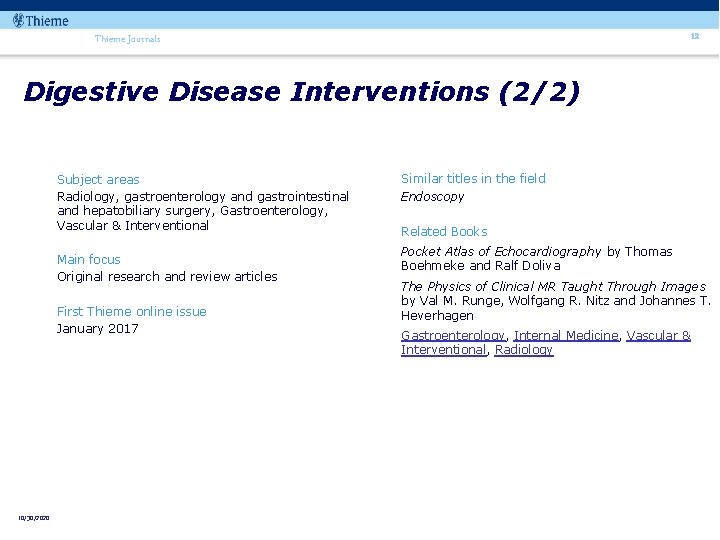Click the 'Main focus' heading

(x=89, y=259)
